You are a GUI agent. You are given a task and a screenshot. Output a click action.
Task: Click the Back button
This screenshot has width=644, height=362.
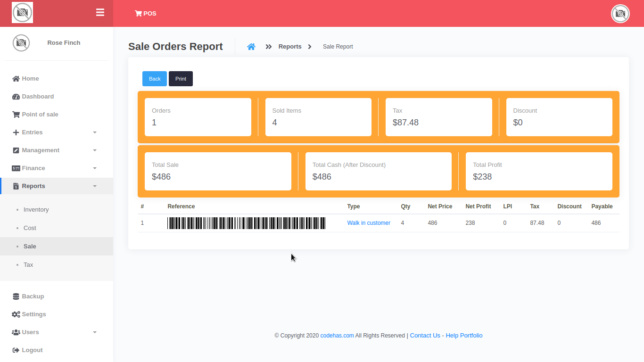click(x=154, y=79)
